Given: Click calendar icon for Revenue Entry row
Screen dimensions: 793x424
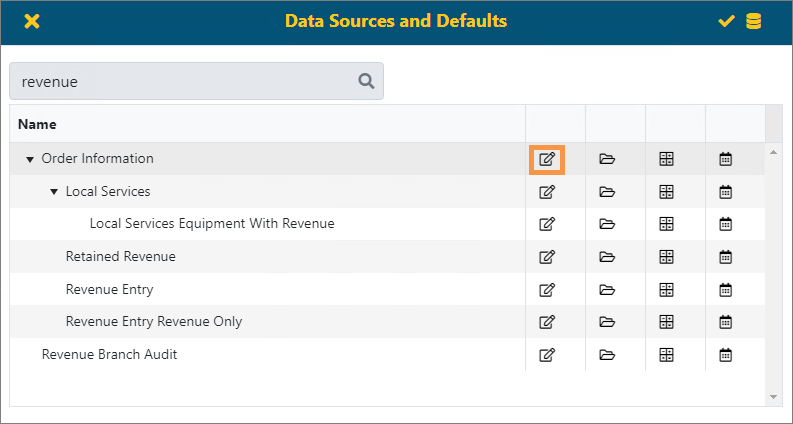Looking at the screenshot, I should (x=726, y=290).
